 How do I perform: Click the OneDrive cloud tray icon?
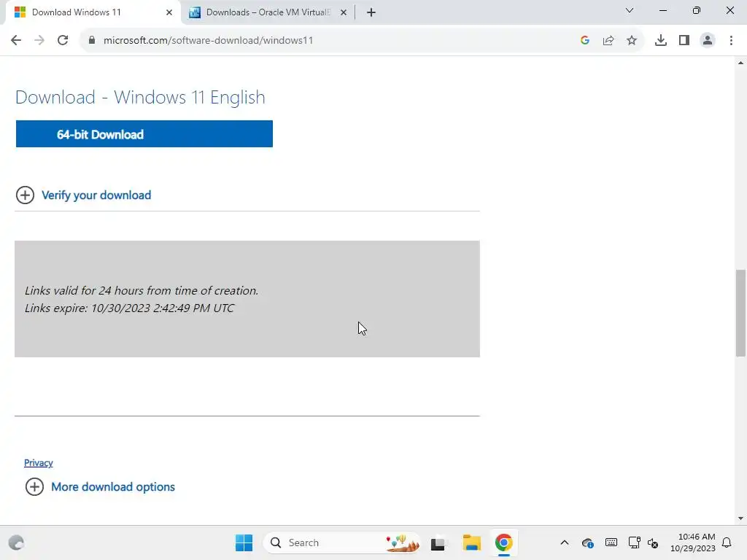pyautogui.click(x=587, y=542)
